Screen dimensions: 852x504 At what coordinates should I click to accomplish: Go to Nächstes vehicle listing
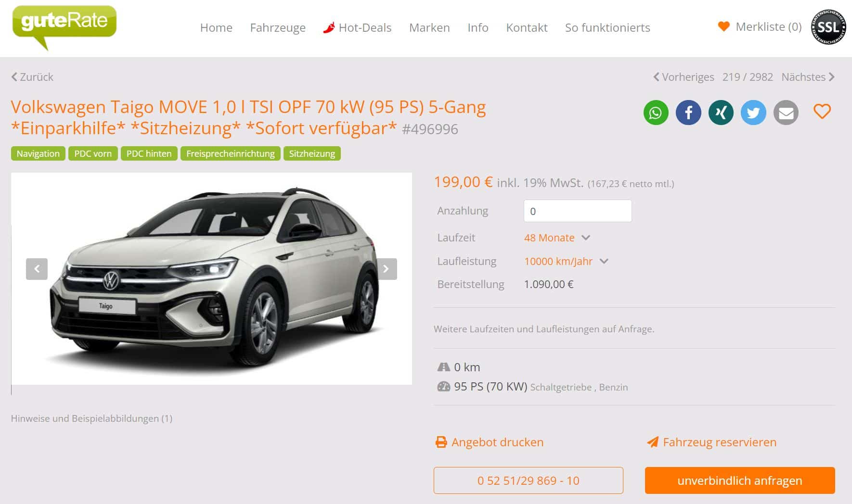[808, 77]
